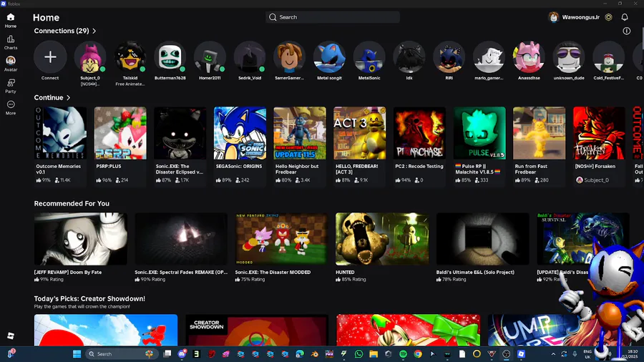Open Metal songit connection avatar
This screenshot has width=644, height=362.
pyautogui.click(x=329, y=57)
